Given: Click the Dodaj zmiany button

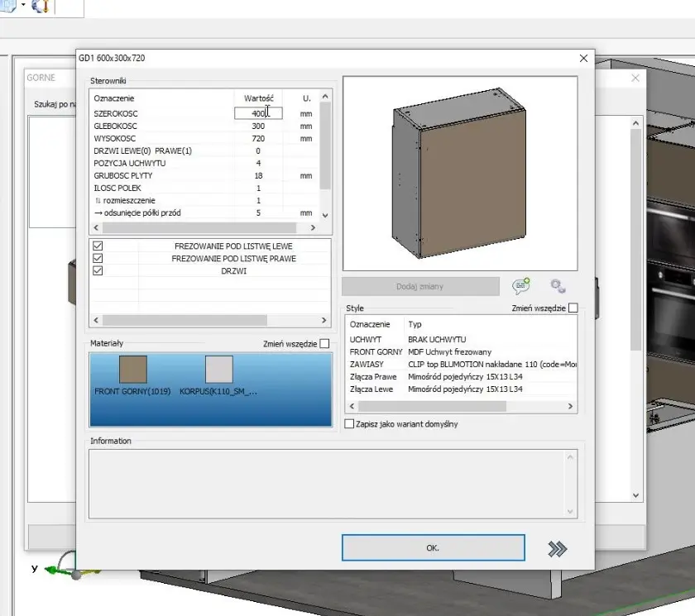Looking at the screenshot, I should (420, 287).
